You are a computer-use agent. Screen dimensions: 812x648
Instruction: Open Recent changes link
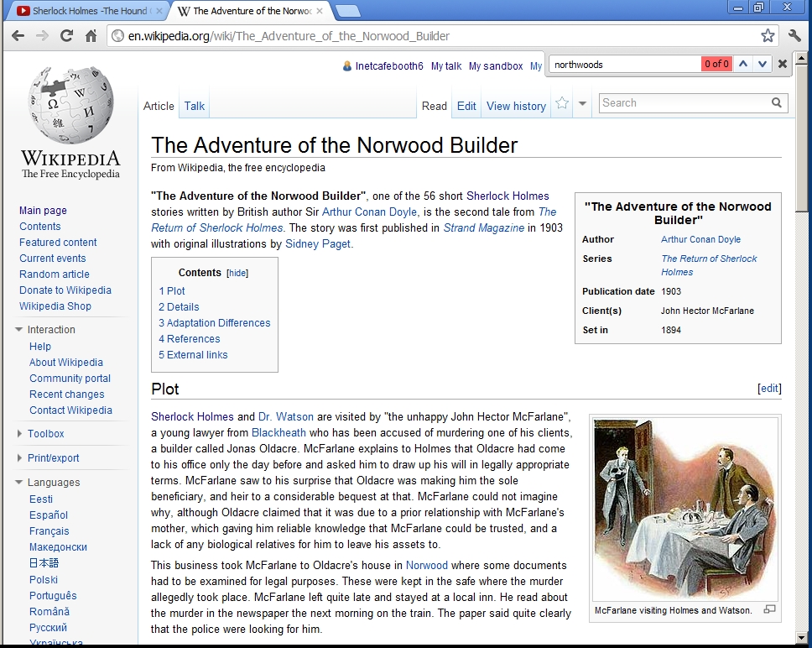coord(67,395)
